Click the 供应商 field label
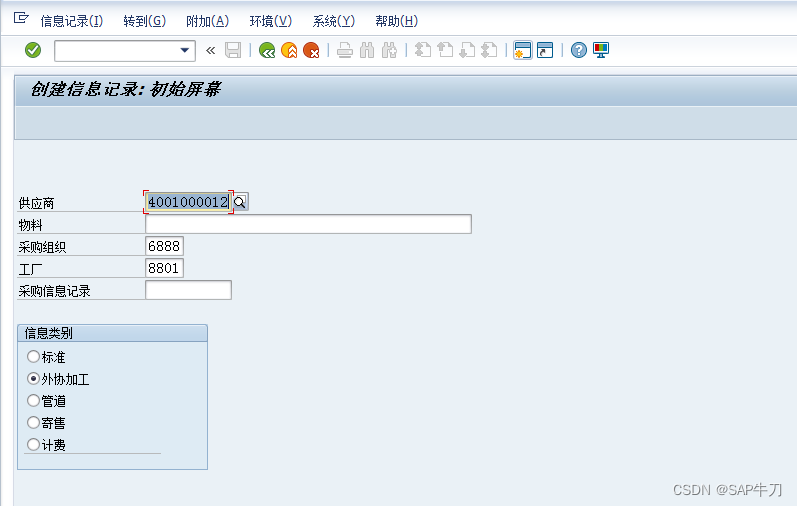Viewport: 797px width, 506px height. click(36, 203)
